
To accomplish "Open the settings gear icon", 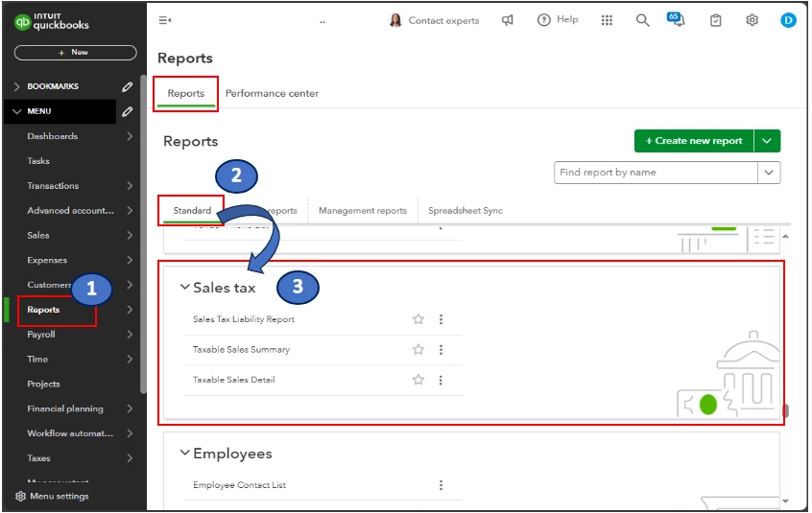I will (x=752, y=20).
